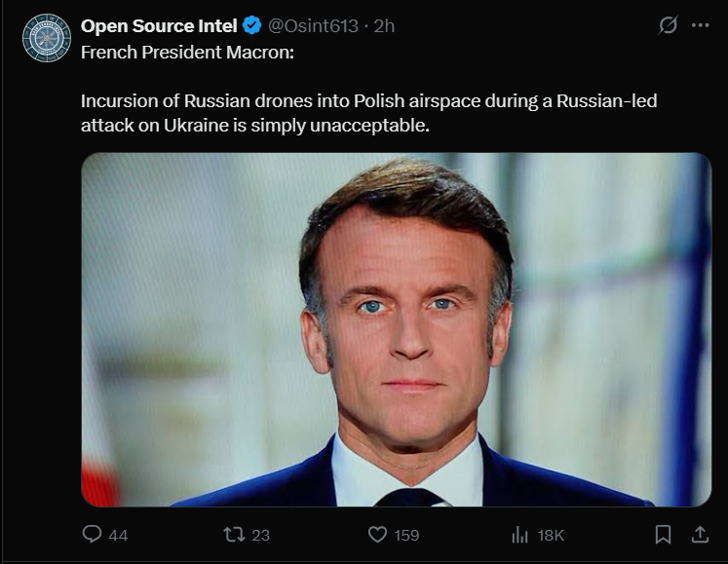Bookmark this post
The height and width of the screenshot is (564, 728).
pyautogui.click(x=663, y=534)
